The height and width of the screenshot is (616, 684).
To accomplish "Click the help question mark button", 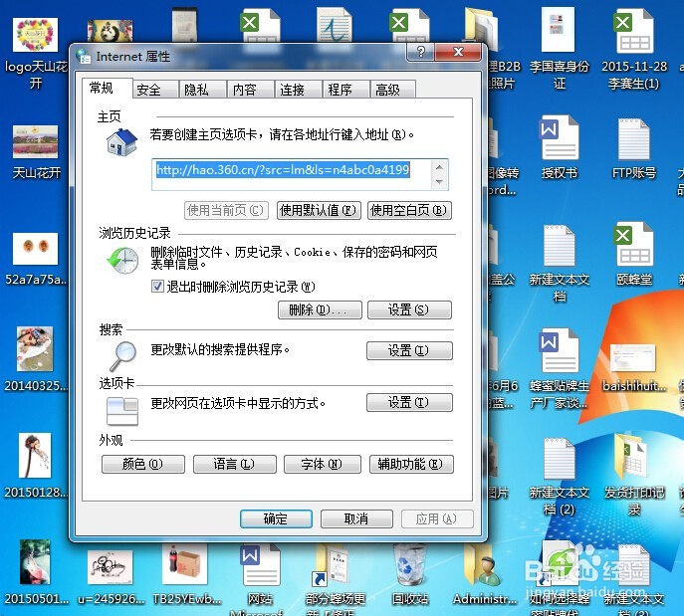I will tap(420, 53).
